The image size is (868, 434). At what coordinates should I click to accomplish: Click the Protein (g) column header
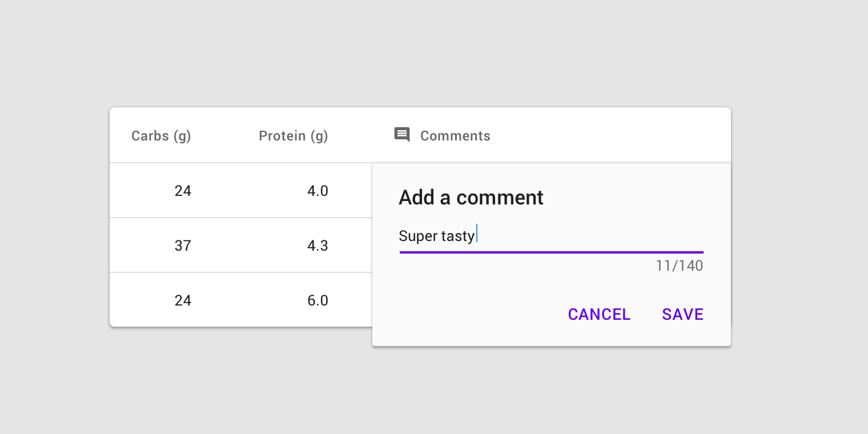click(x=294, y=136)
